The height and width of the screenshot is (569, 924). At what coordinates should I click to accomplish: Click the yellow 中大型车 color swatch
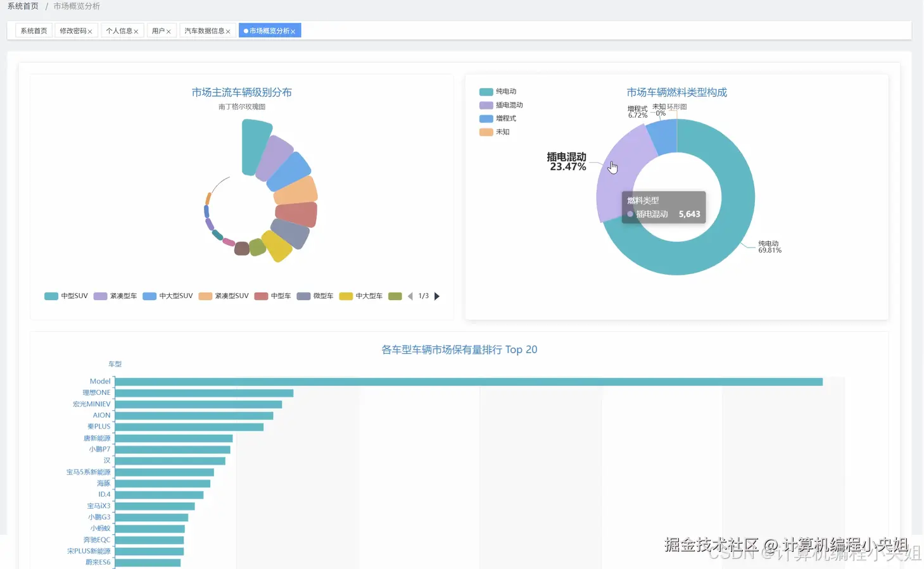[x=346, y=296]
